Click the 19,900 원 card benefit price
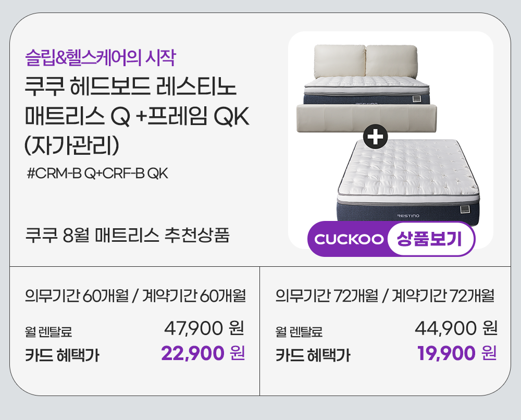 coord(456,353)
